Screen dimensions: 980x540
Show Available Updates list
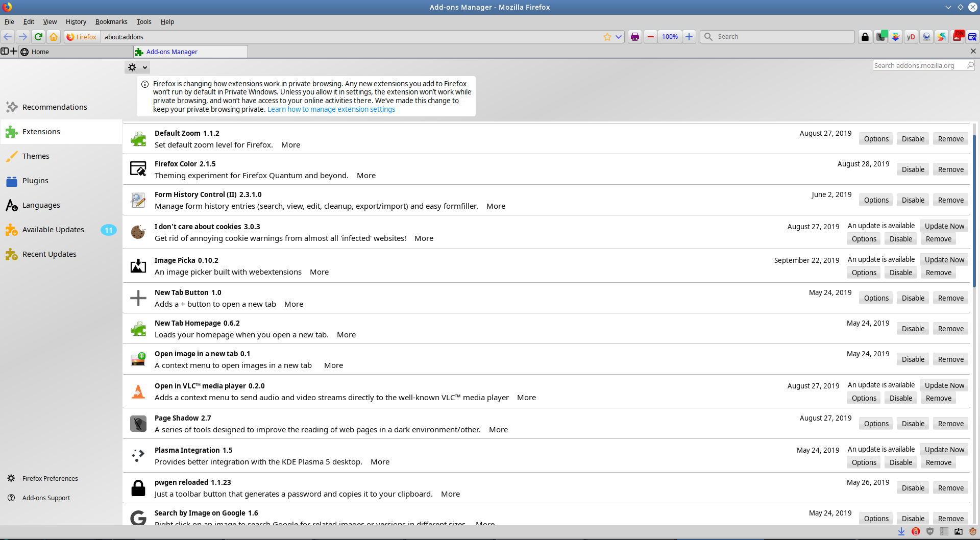coord(61,230)
